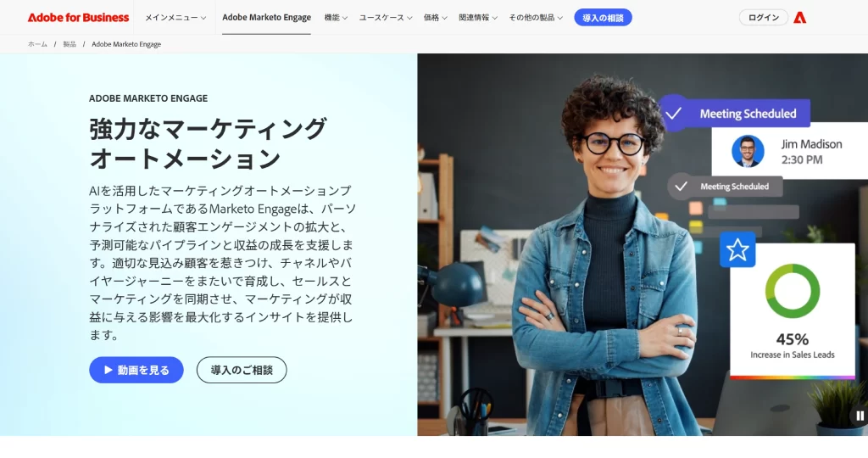868x458 pixels.
Task: Open the 機能 dropdown menu
Action: tap(336, 18)
